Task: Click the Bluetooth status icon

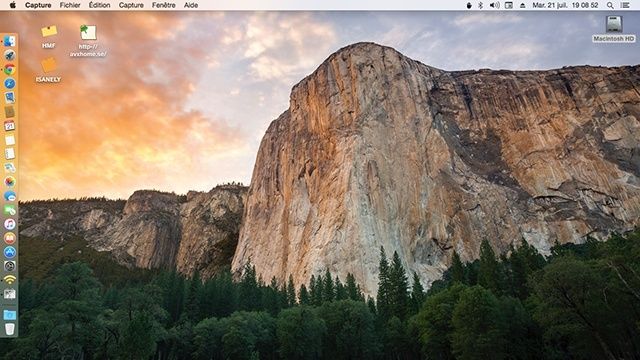Action: [x=480, y=5]
